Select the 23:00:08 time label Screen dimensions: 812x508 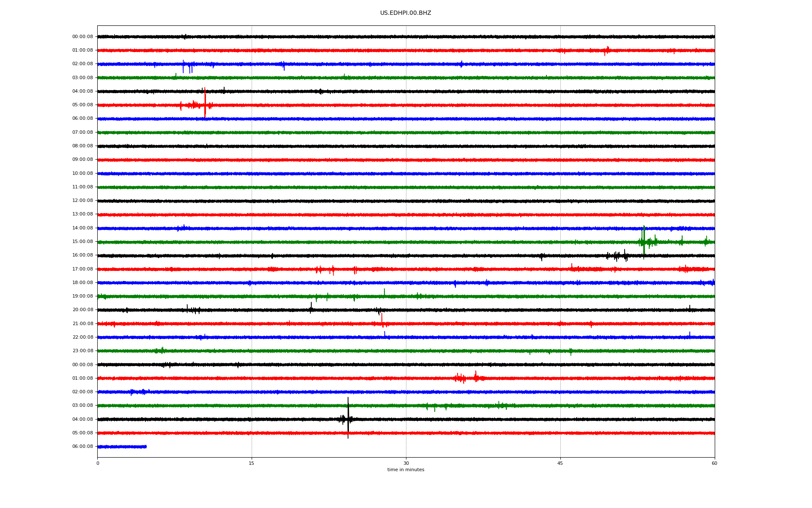tap(82, 351)
